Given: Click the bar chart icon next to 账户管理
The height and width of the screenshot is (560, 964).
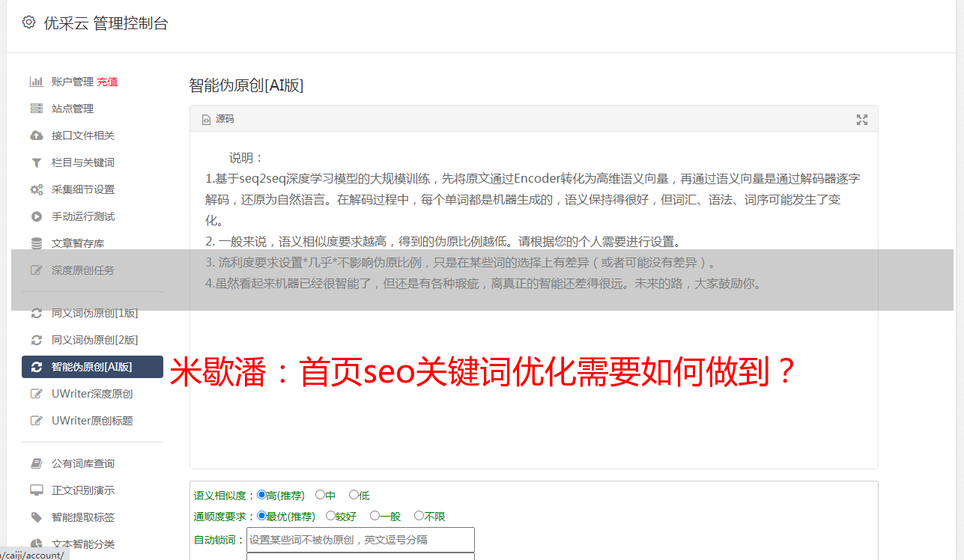Looking at the screenshot, I should [x=36, y=82].
